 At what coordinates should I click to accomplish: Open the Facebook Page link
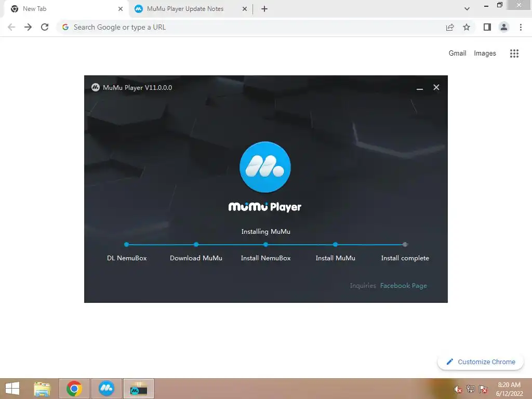403,286
